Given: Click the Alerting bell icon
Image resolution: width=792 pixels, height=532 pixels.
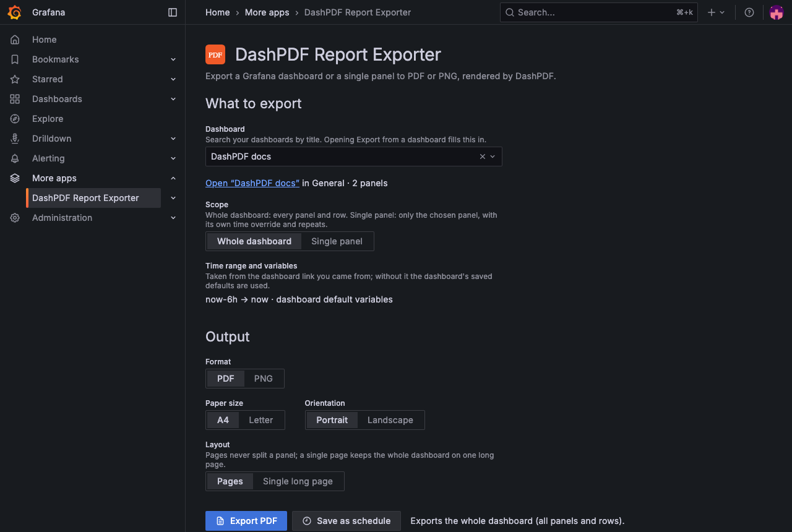Looking at the screenshot, I should click(15, 158).
